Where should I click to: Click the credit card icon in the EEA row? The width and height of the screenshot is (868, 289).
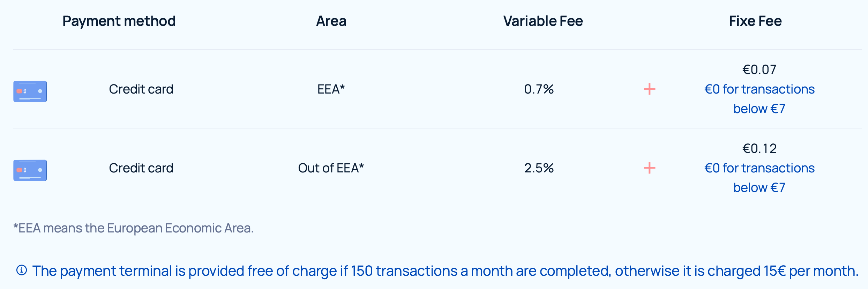pos(30,91)
